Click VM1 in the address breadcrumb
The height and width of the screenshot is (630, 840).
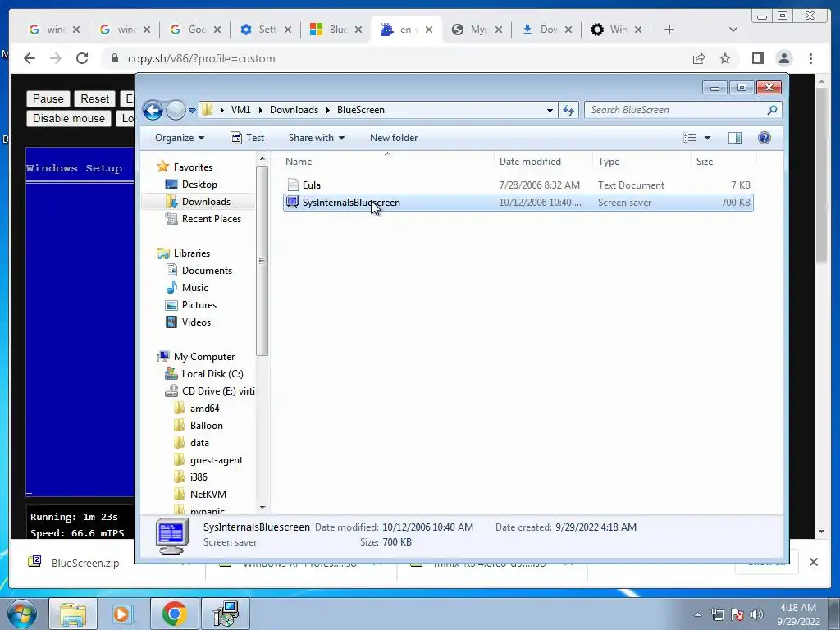(x=240, y=110)
